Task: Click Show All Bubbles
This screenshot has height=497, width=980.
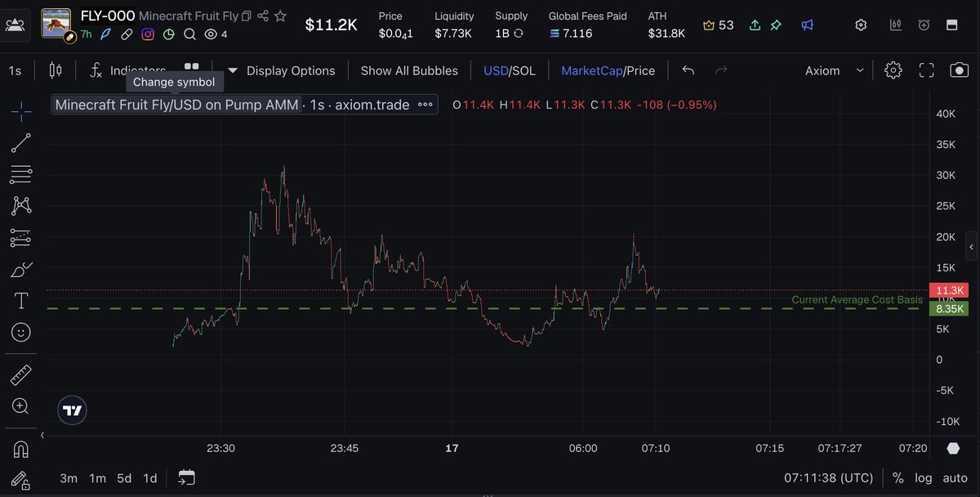Action: [x=409, y=70]
